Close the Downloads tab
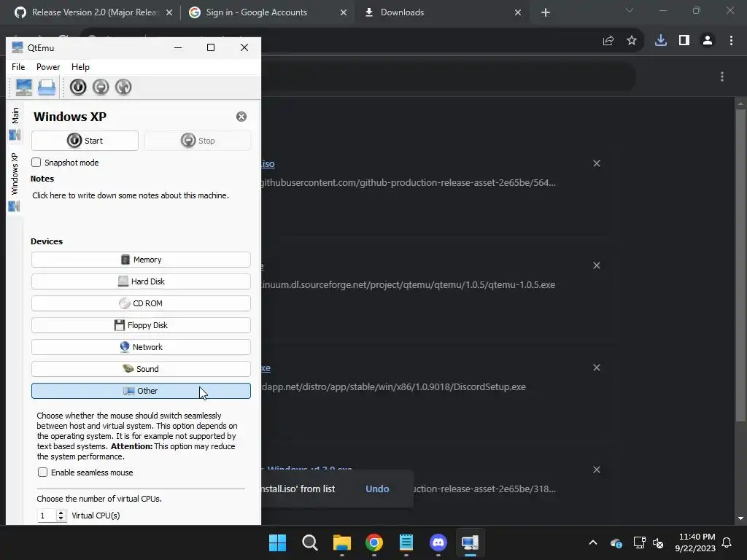The width and height of the screenshot is (747, 560). pyautogui.click(x=518, y=13)
